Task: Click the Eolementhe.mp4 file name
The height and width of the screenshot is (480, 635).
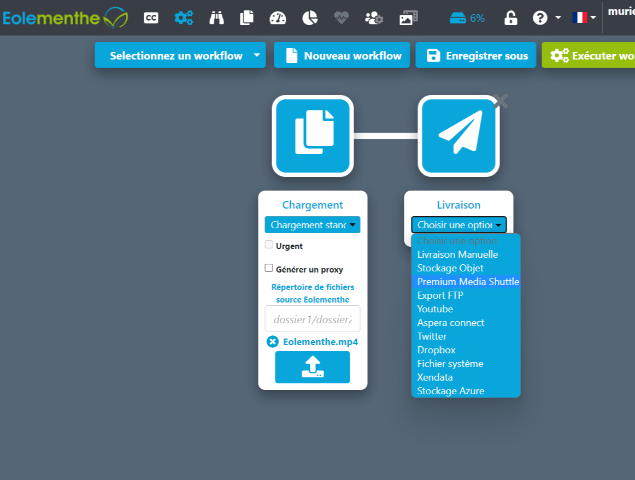Action: 320,342
